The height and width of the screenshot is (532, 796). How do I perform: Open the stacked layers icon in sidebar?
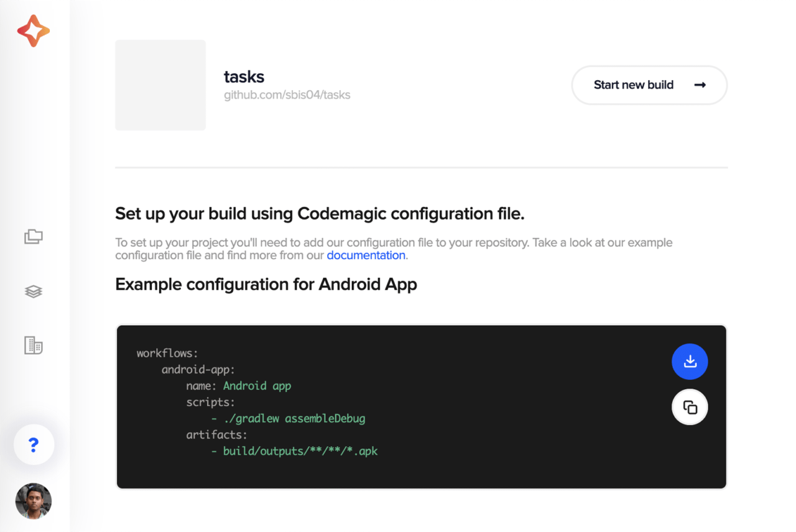(x=34, y=291)
